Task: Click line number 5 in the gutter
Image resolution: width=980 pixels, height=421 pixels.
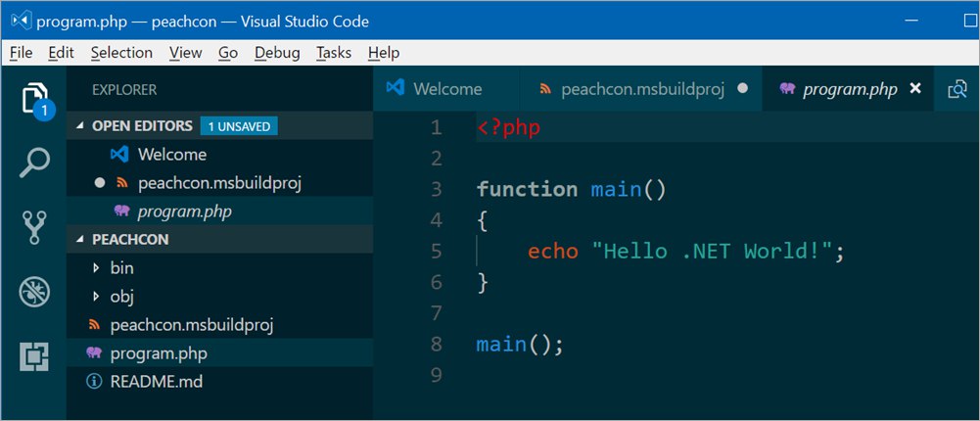Action: 436,251
